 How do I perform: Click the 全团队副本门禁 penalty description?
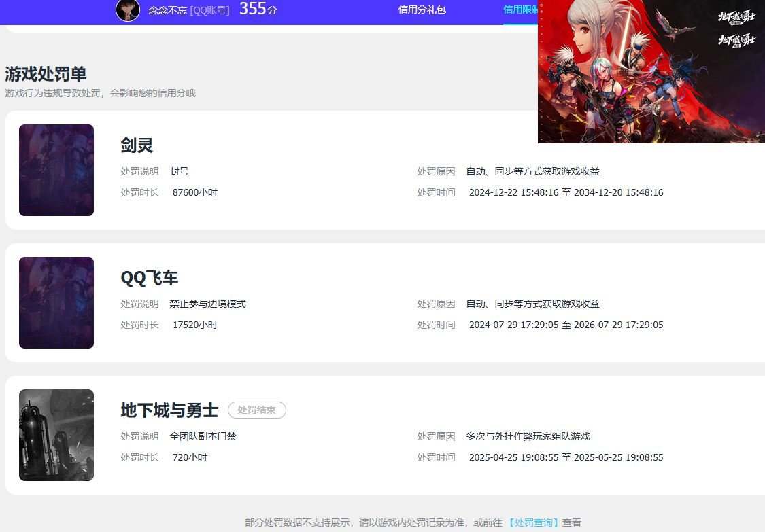[203, 436]
